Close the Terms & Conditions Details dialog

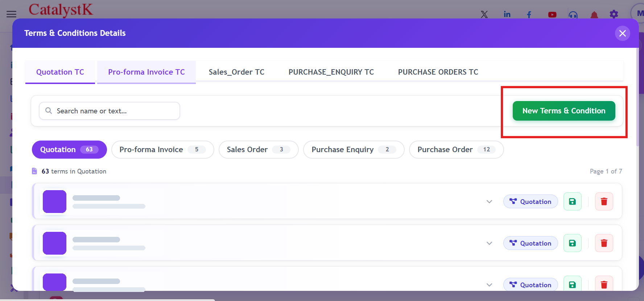(623, 33)
